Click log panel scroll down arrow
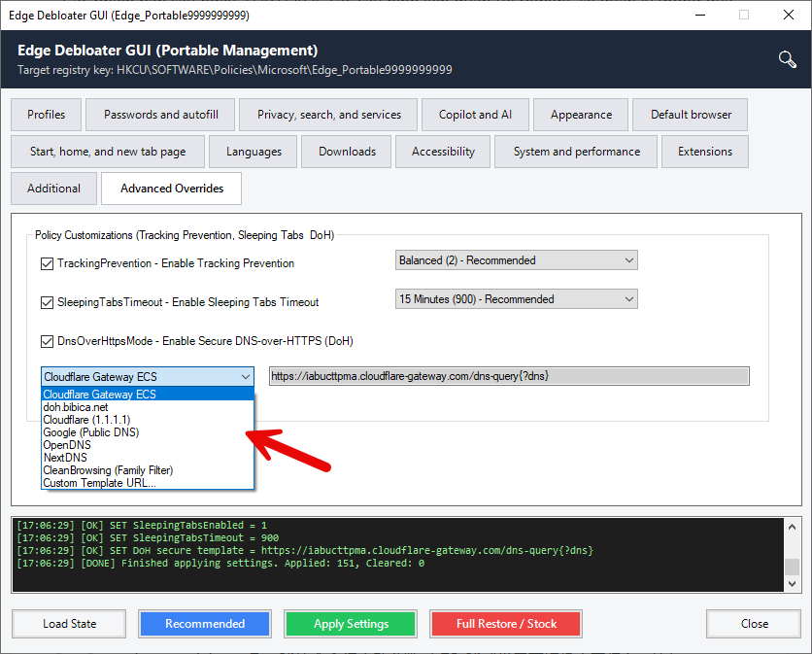The width and height of the screenshot is (812, 654). 792,584
